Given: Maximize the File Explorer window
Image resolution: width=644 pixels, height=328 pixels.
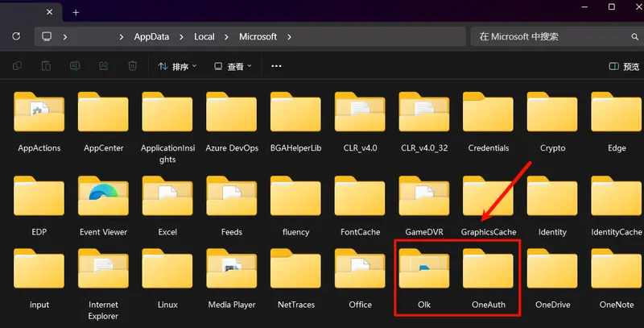Looking at the screenshot, I should click(x=612, y=6).
